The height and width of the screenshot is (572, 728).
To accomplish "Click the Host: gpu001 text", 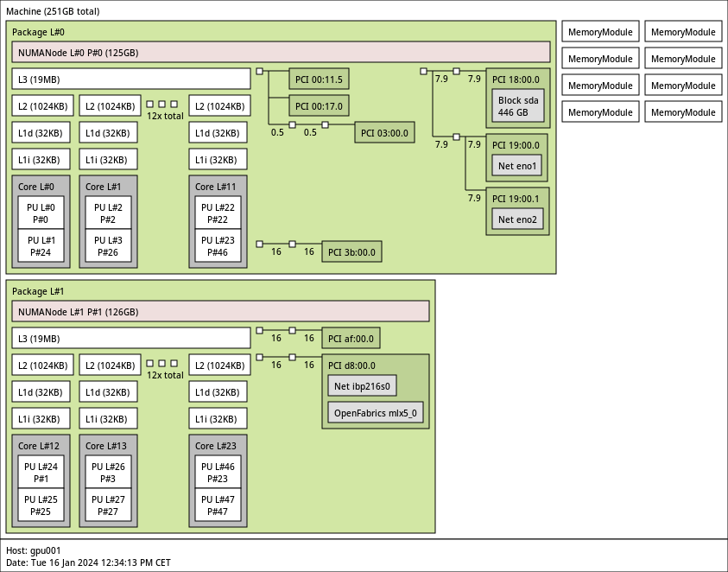I will click(x=34, y=550).
